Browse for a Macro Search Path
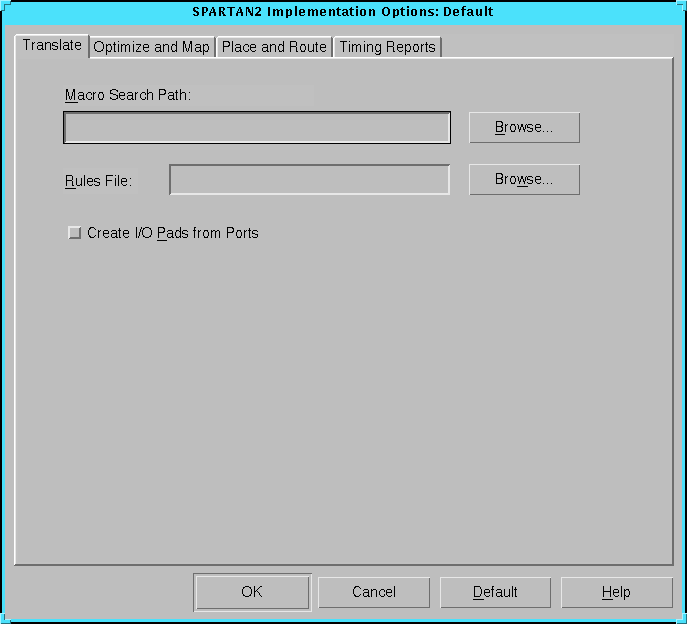 [524, 128]
